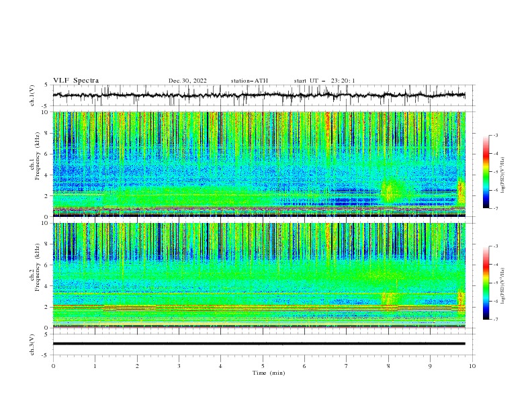
Task: Select the log(PSD) label beside ch.1 color bar
Action: (503, 175)
